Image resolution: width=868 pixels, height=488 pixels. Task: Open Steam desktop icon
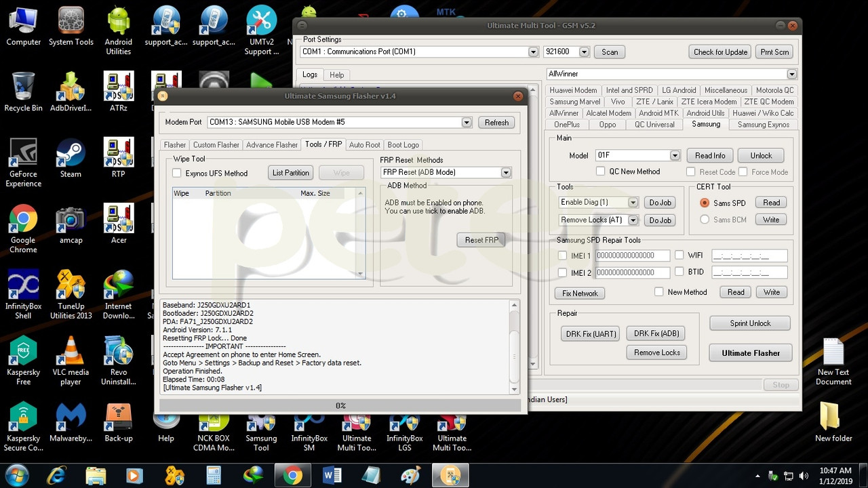71,158
